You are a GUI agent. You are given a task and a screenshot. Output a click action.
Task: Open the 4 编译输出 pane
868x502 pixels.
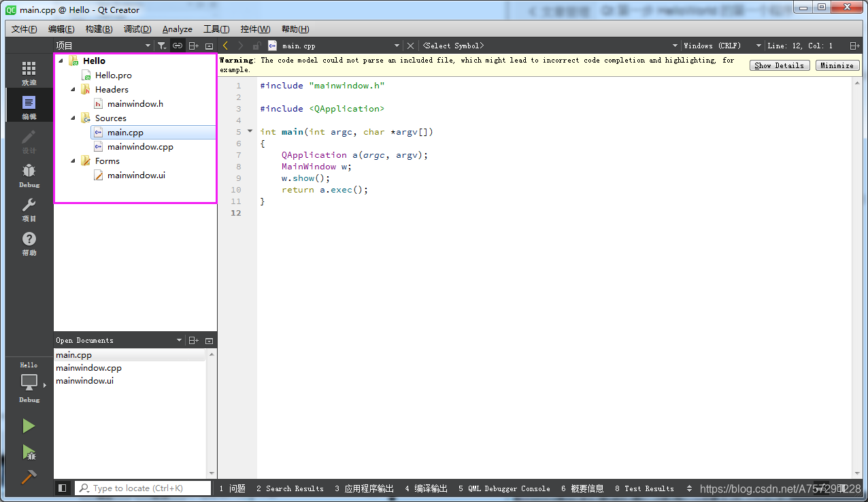tap(427, 488)
